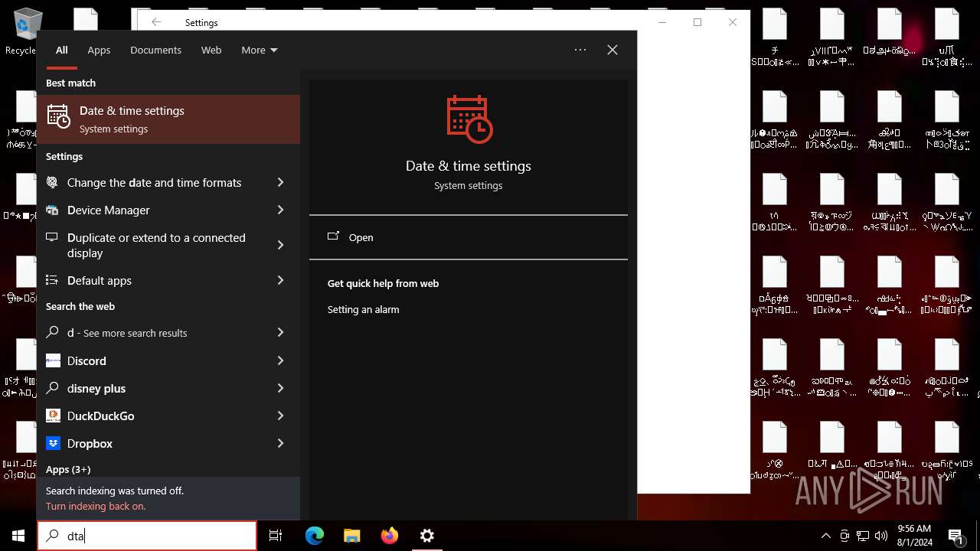The width and height of the screenshot is (980, 551).
Task: Click Turn indexing back on link
Action: tap(96, 506)
